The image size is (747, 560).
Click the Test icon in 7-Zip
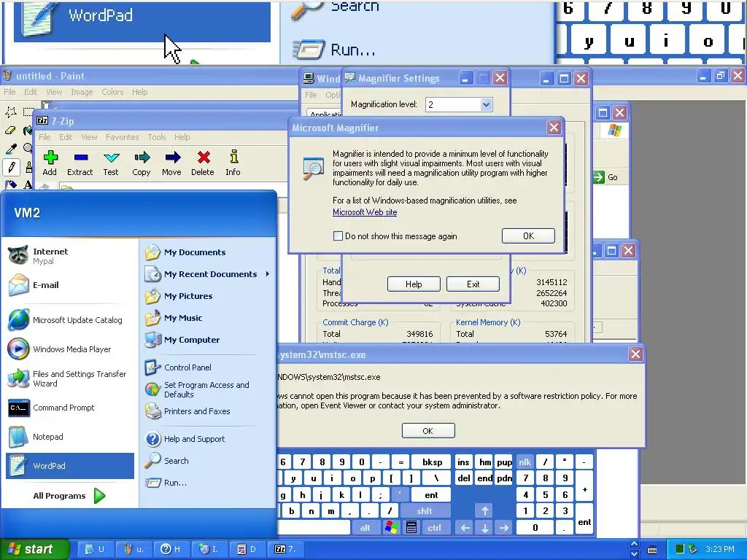(111, 163)
